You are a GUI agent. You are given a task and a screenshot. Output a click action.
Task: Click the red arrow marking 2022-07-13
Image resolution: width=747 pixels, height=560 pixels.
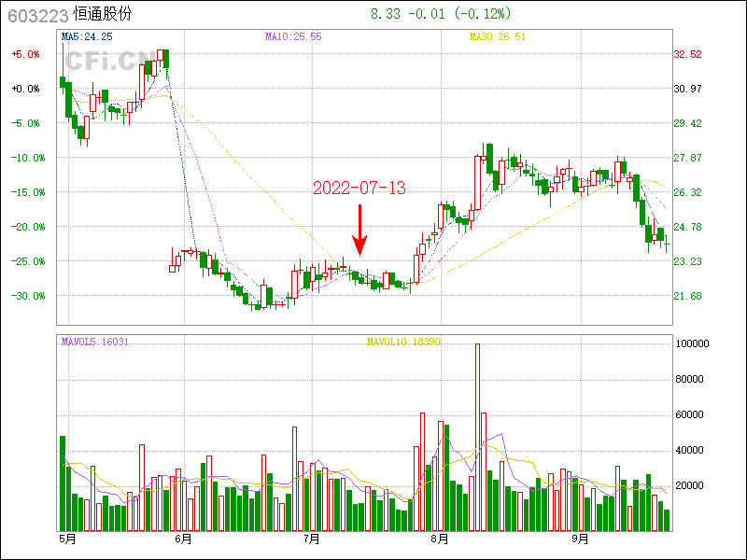point(360,231)
